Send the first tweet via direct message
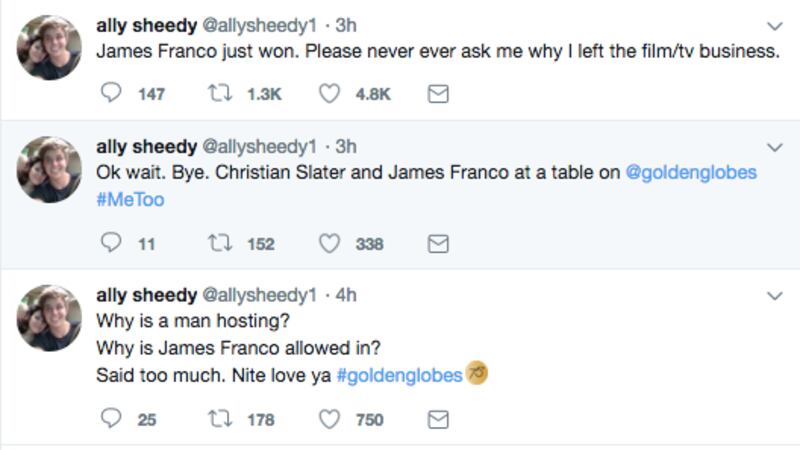 point(437,94)
